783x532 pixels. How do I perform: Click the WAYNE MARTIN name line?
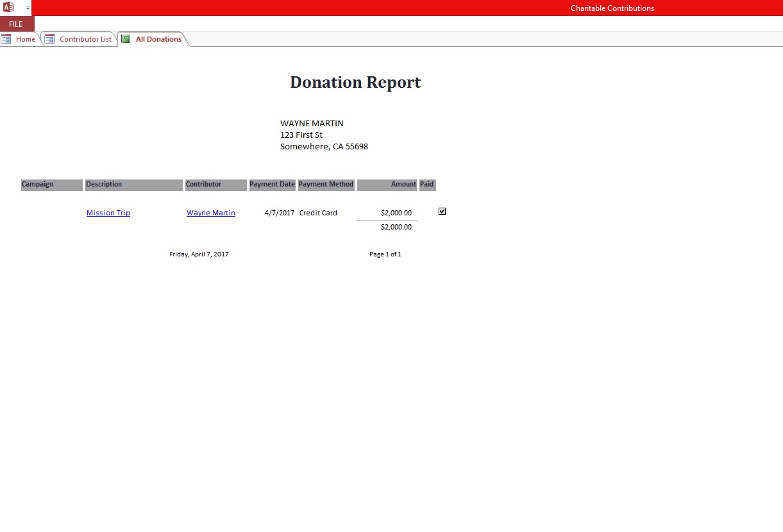(312, 123)
